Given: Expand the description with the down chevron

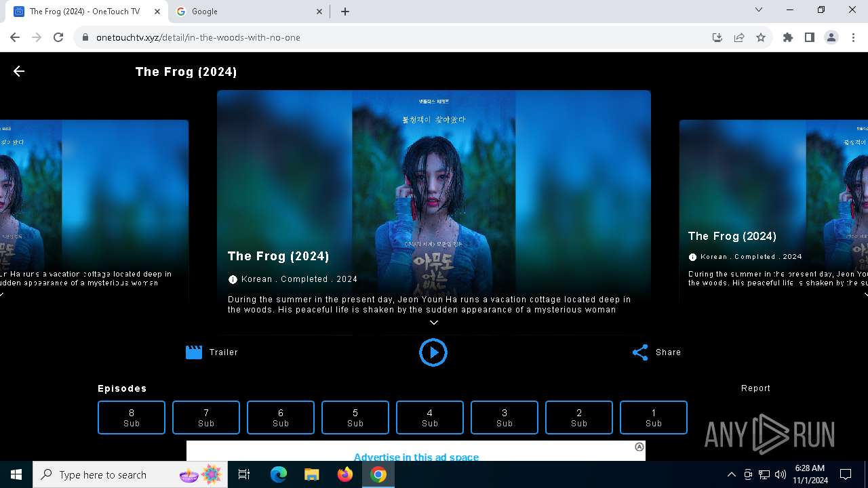Looking at the screenshot, I should point(434,323).
